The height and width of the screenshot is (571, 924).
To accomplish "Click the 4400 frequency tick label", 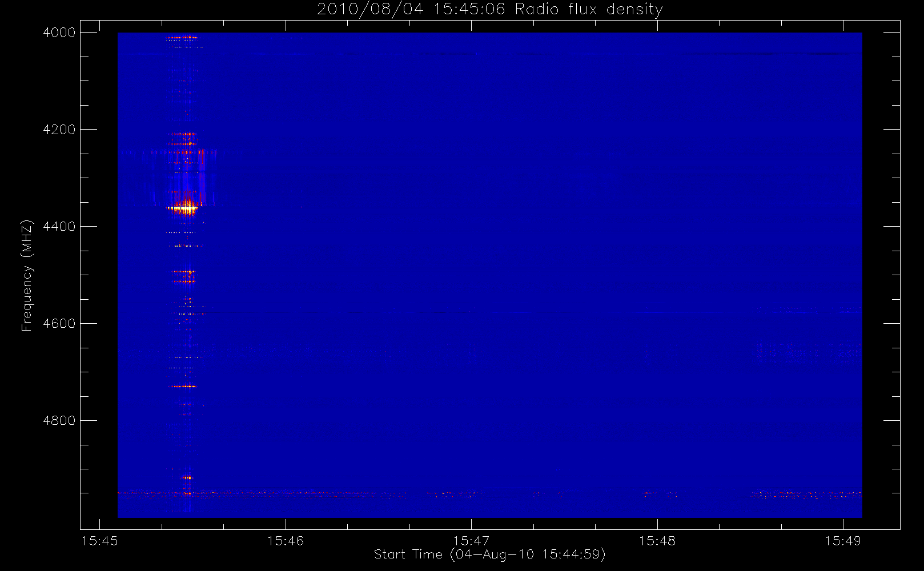I will pos(59,227).
